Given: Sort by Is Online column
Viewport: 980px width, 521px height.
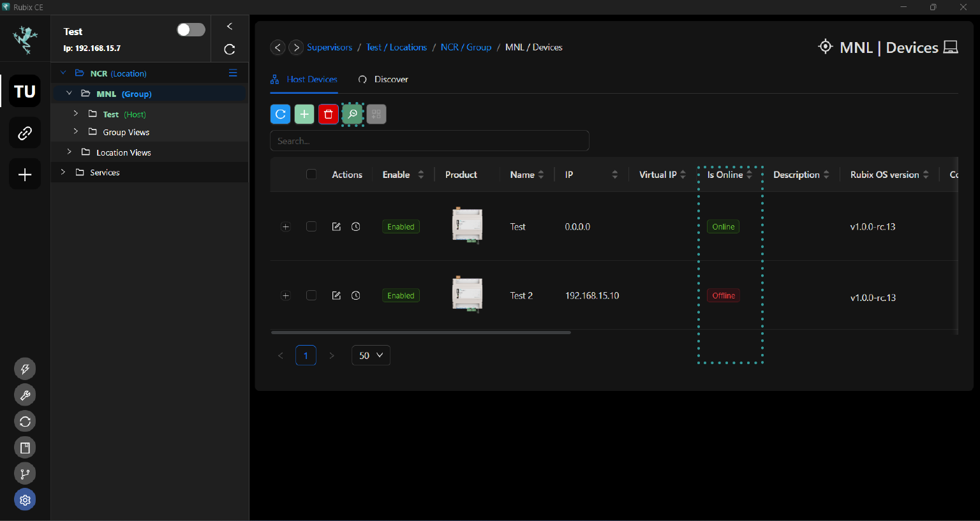Looking at the screenshot, I should click(750, 175).
